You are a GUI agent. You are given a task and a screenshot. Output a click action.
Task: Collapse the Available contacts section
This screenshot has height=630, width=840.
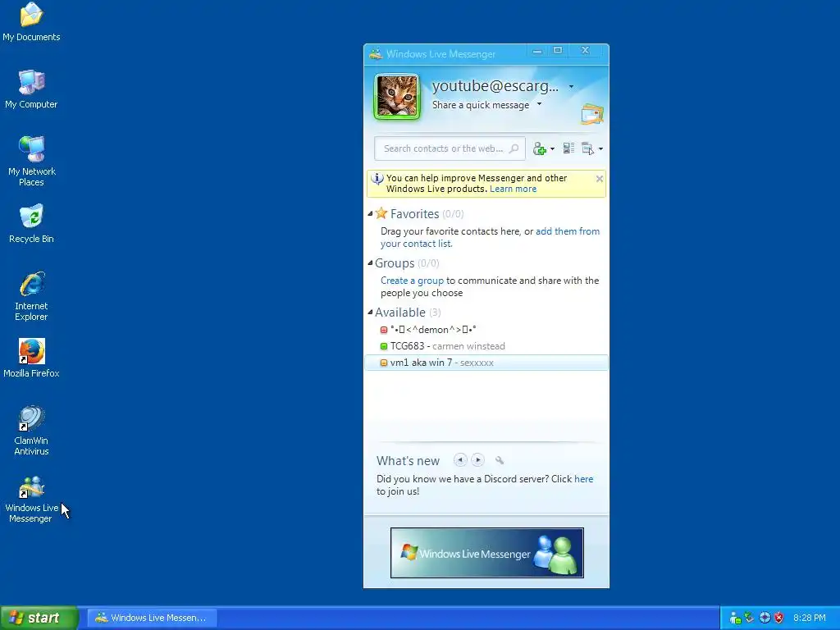(370, 313)
